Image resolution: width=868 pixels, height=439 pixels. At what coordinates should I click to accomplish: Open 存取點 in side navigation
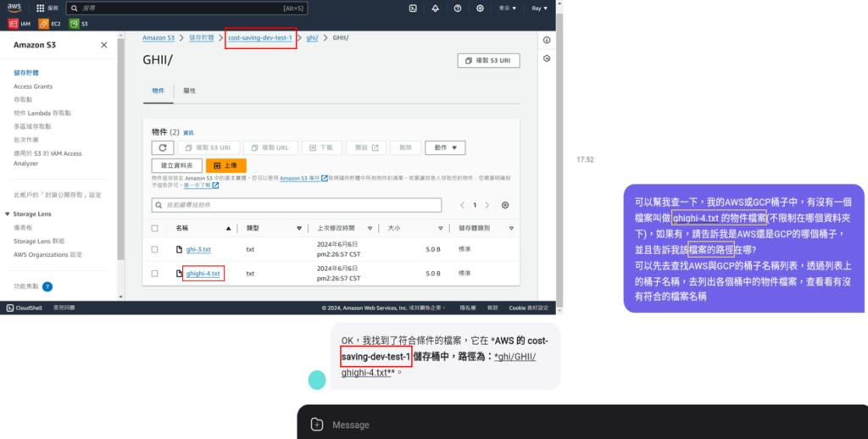(23, 100)
